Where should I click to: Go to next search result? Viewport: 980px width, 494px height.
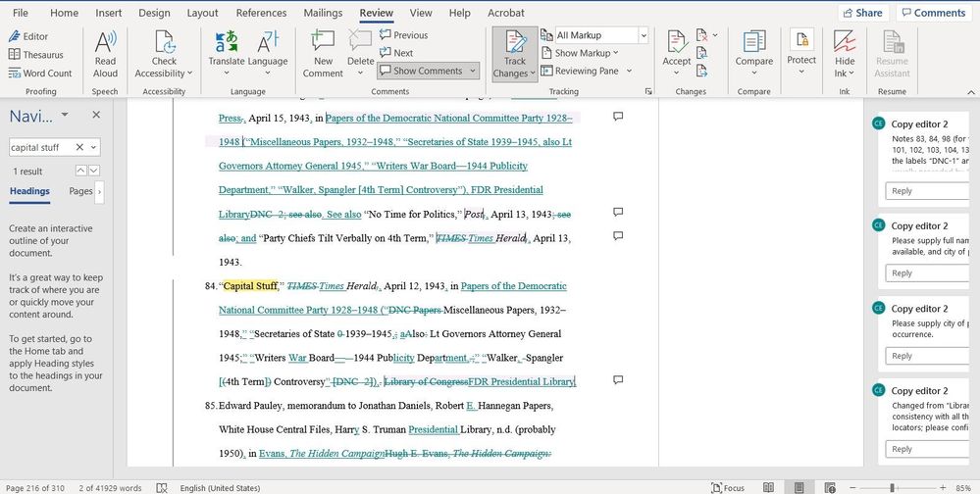tap(94, 171)
